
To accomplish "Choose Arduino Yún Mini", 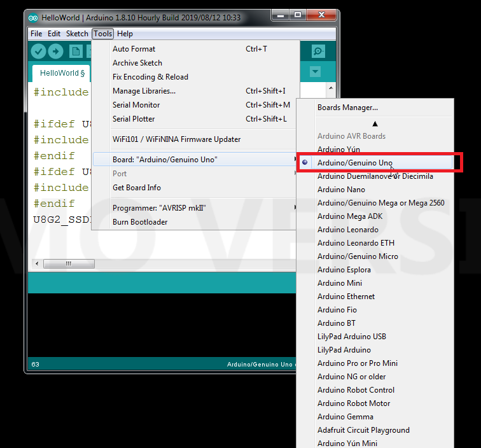I will (x=375, y=444).
